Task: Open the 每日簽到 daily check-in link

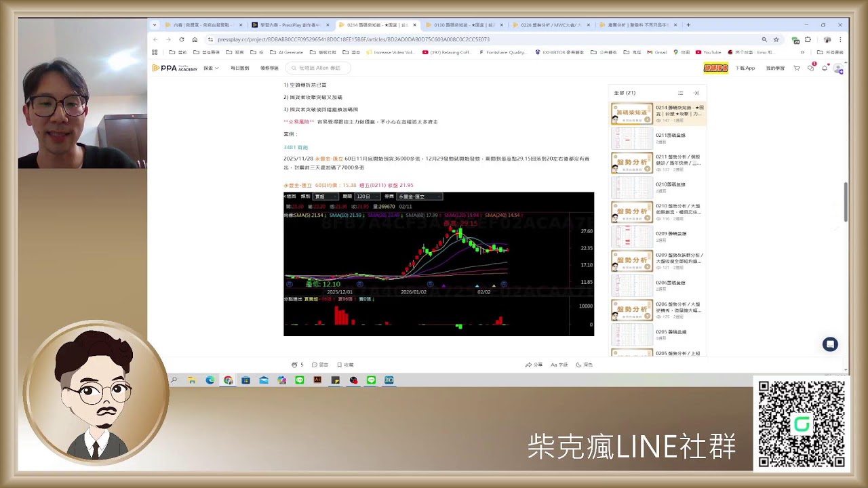Action: pyautogui.click(x=240, y=68)
